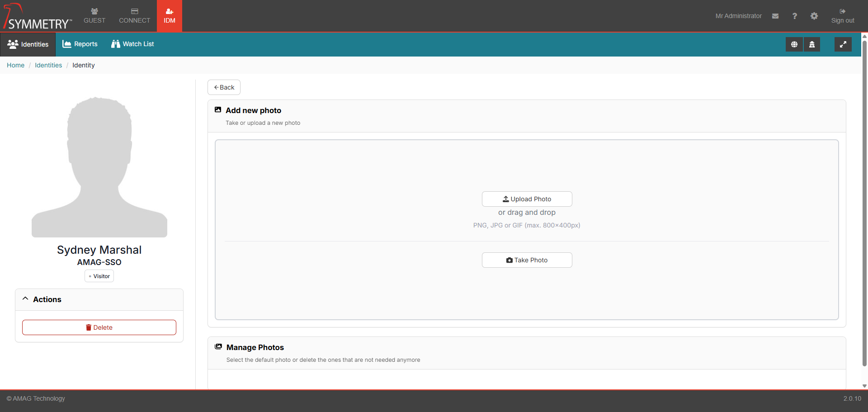Click the Symmetry logo

37,17
